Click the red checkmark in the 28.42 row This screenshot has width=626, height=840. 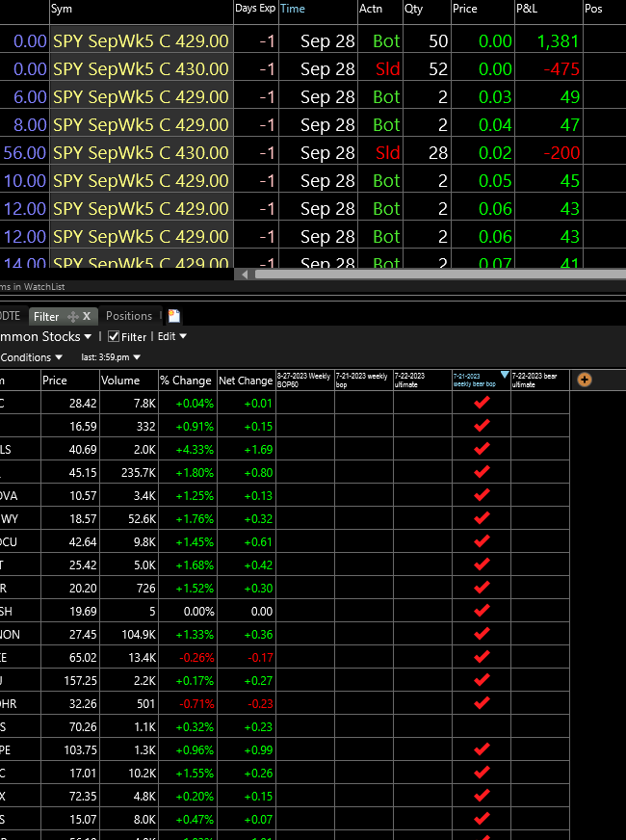click(483, 403)
